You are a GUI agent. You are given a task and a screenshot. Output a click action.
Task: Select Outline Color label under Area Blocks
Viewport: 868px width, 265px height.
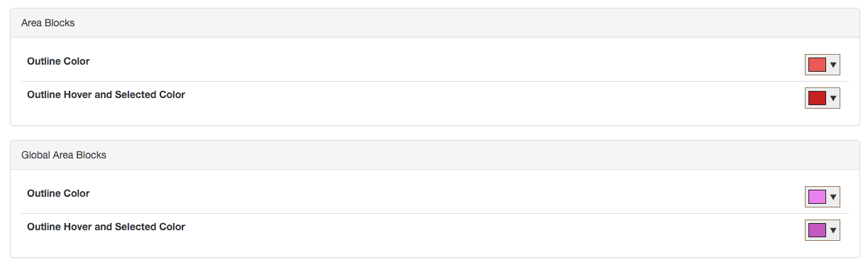(x=58, y=61)
